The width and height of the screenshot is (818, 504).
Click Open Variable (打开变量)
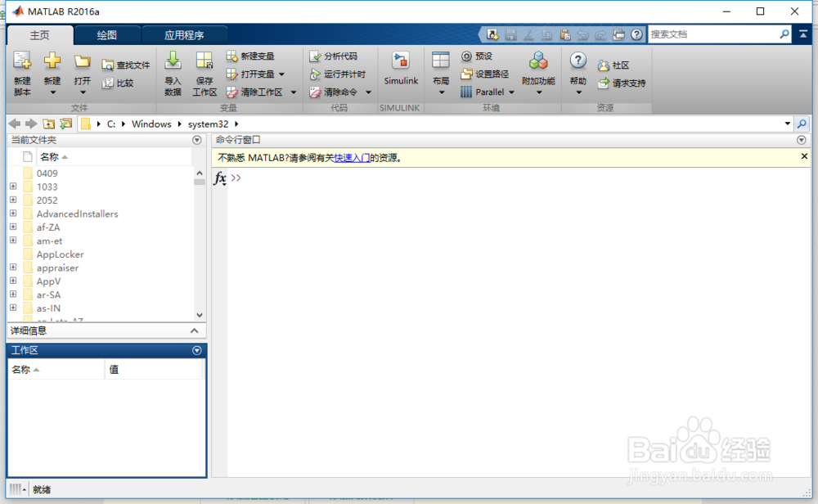click(x=250, y=74)
